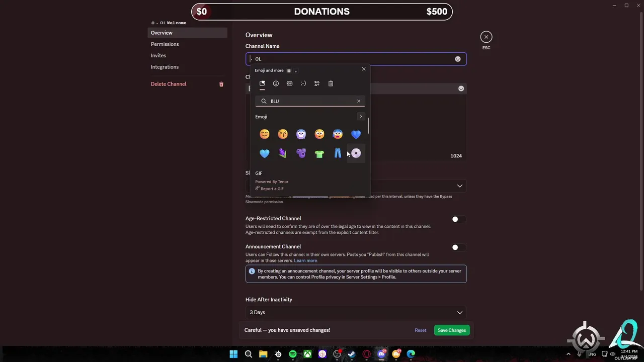Open the Hide After Inactivity dropdown
644x362 pixels.
(x=356, y=312)
